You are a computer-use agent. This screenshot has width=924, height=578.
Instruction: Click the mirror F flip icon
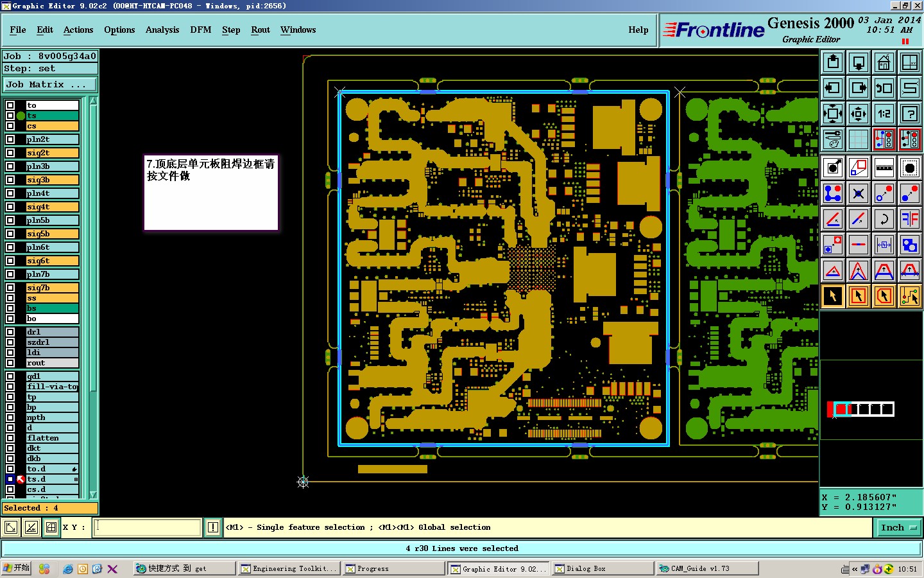910,219
